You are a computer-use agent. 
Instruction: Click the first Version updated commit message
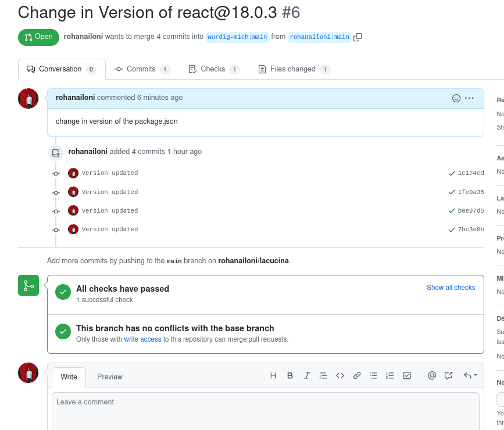click(x=110, y=173)
